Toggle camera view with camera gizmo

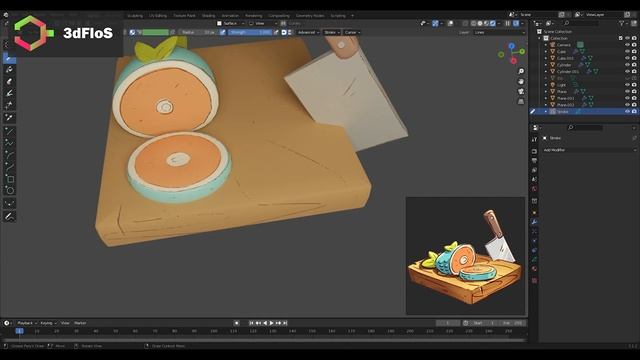coord(521,91)
